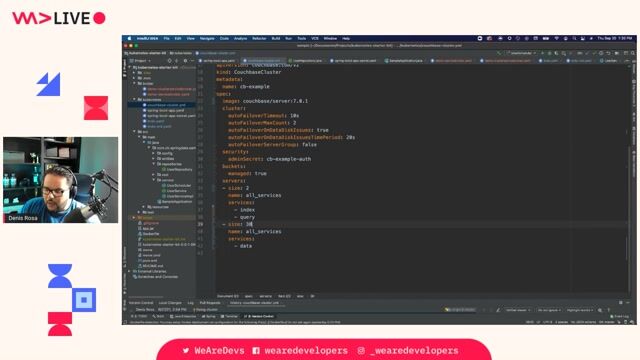Switch to the spring-boot-app.yaml editor tab
Screen dimensions: 640x360
point(217,61)
